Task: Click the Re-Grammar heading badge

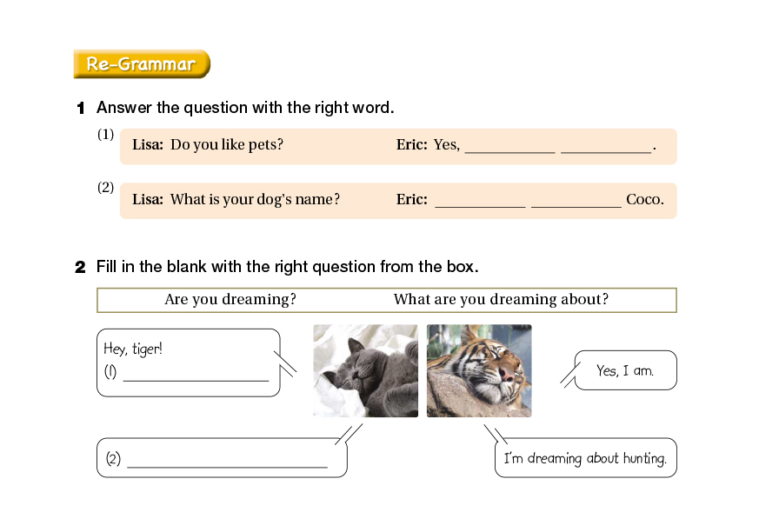Action: coord(142,64)
